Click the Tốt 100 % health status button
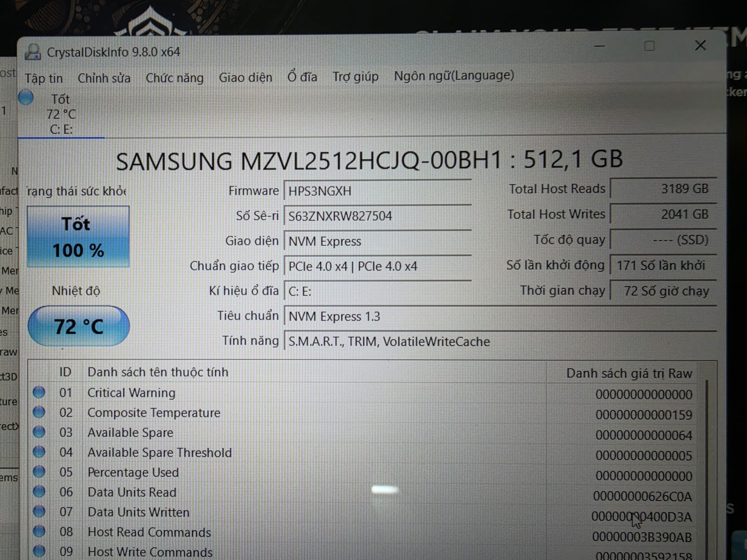Viewport: 747px width, 560px height. tap(78, 237)
